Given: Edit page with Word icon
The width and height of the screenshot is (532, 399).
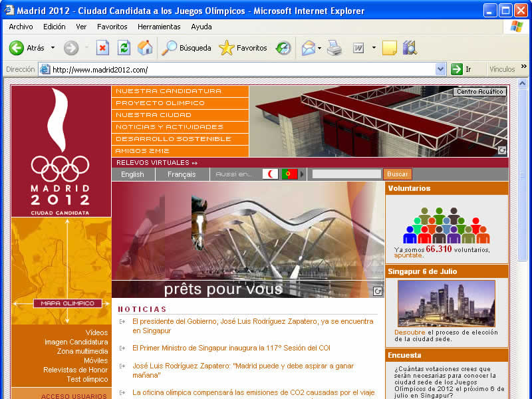Looking at the screenshot, I should click(x=358, y=48).
